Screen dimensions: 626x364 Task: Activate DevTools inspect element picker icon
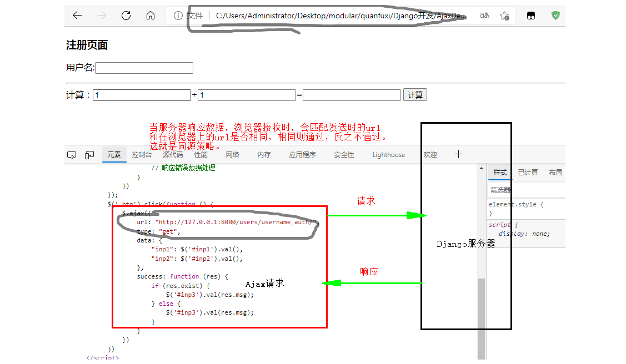[72, 155]
